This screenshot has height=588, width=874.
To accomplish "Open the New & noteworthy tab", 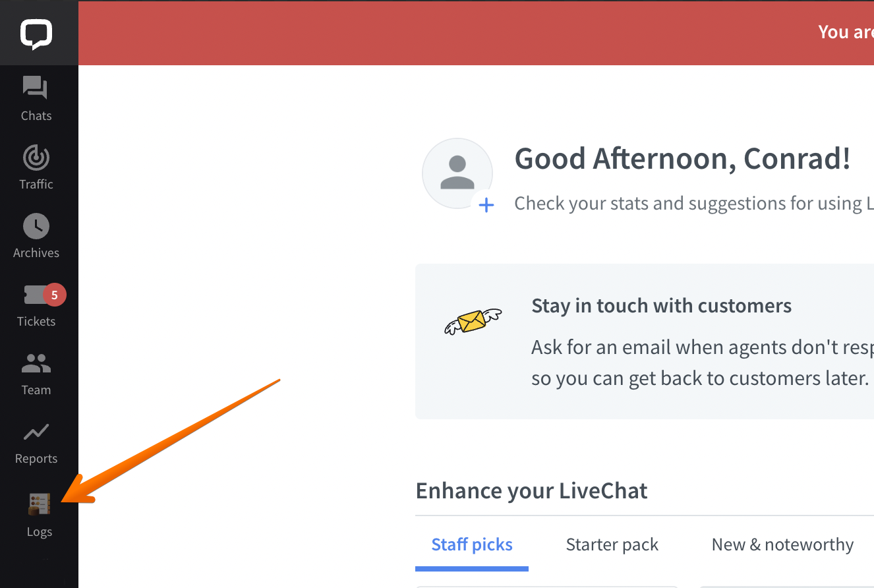I will click(x=782, y=544).
